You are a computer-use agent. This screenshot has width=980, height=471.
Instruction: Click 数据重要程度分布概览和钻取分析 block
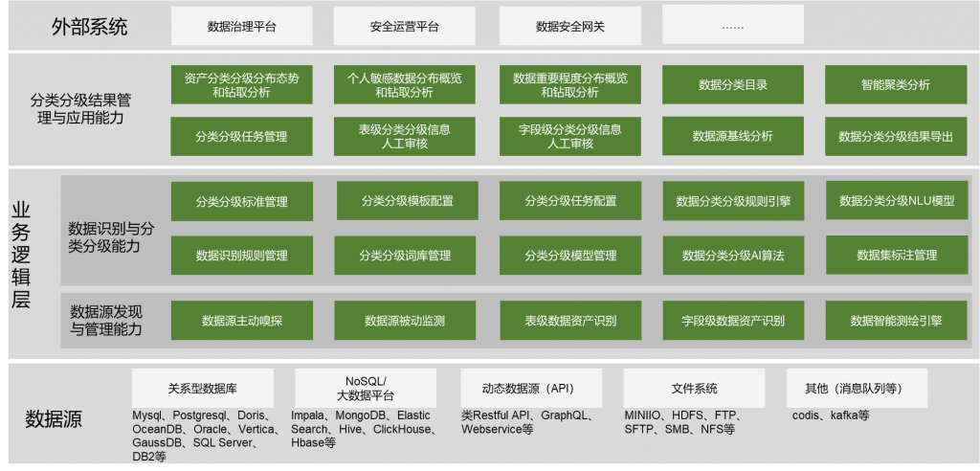point(570,85)
